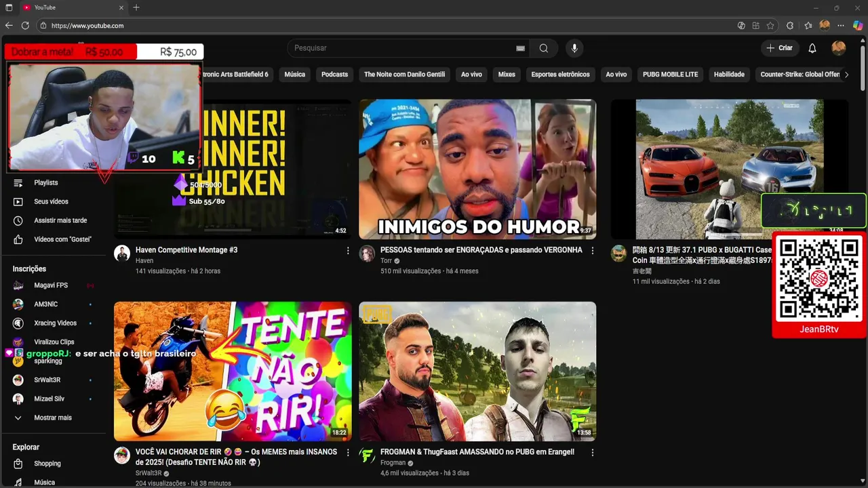The width and height of the screenshot is (868, 488).
Task: Open Vídeos com "Gostei" in sidebar
Action: click(62, 239)
